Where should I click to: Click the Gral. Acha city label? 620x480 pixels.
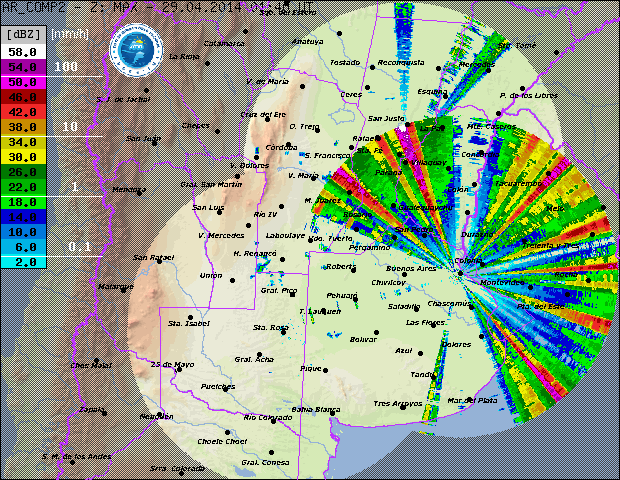(x=254, y=359)
